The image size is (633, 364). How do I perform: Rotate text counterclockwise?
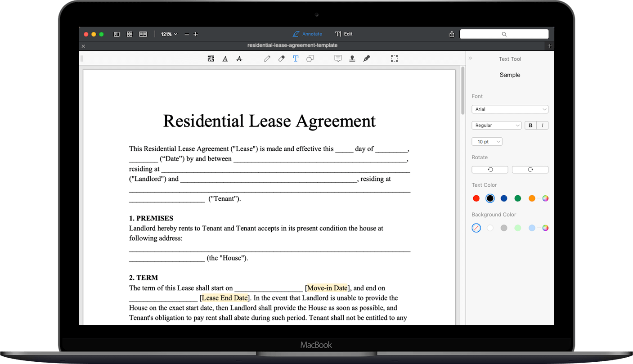coord(489,169)
